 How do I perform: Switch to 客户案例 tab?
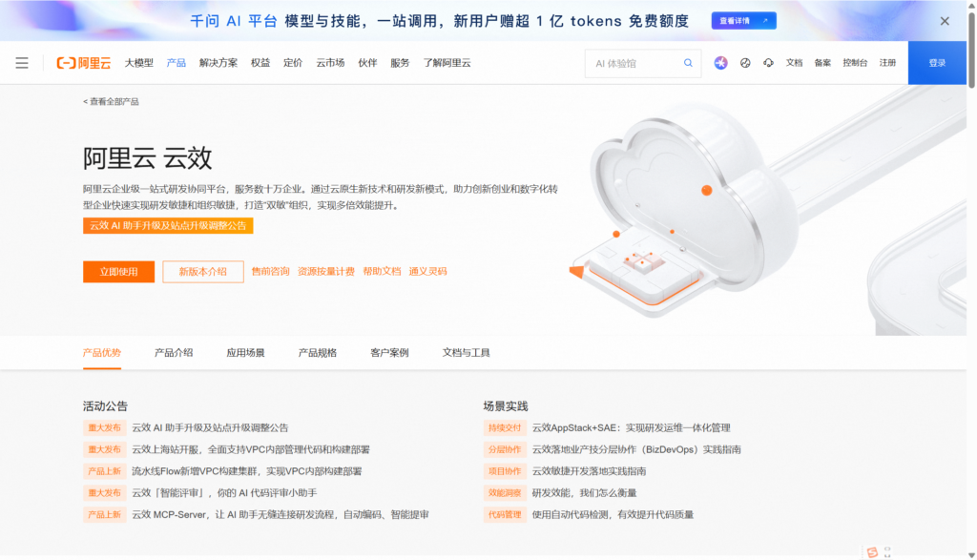(389, 353)
